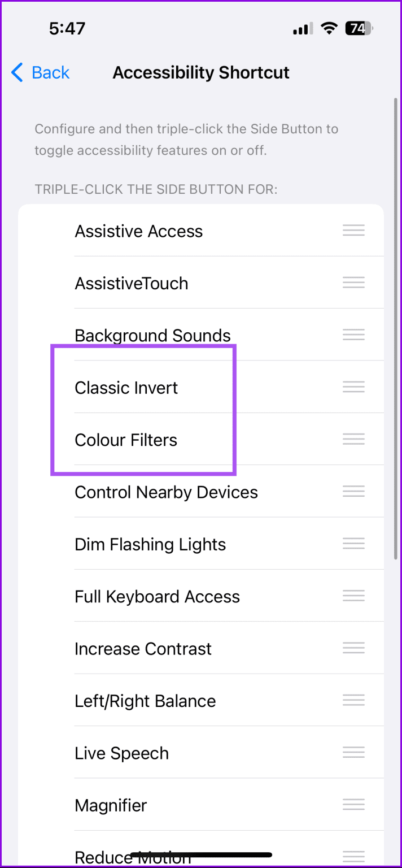
Task: Click the Wi-Fi icon in the status bar
Action: pos(329,28)
